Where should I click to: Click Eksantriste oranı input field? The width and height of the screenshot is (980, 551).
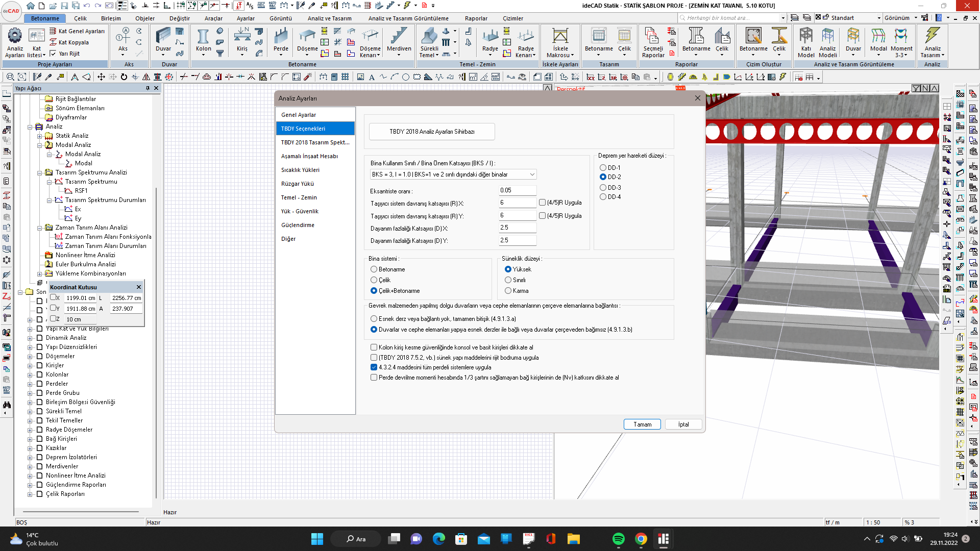(518, 190)
